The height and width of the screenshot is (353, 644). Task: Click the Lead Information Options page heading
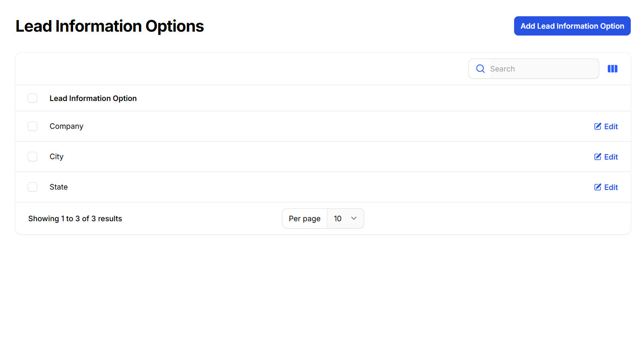[x=110, y=26]
